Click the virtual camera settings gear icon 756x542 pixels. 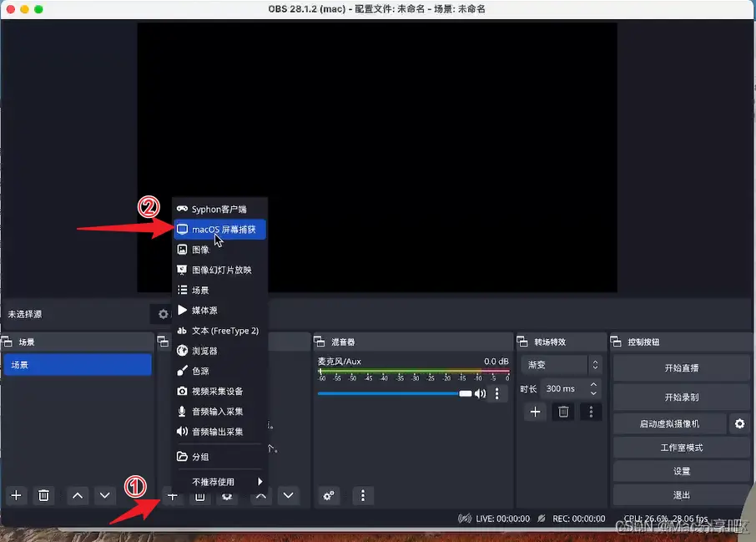[x=738, y=424]
